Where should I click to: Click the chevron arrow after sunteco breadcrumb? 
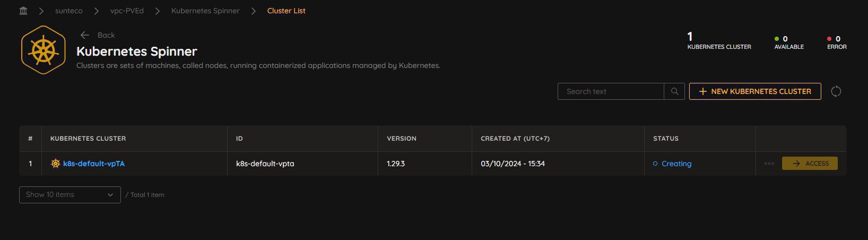96,11
